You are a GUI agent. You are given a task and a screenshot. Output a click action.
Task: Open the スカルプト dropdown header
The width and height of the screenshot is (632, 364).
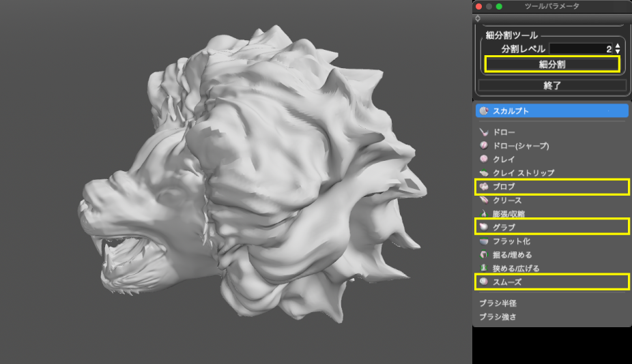[x=551, y=110]
